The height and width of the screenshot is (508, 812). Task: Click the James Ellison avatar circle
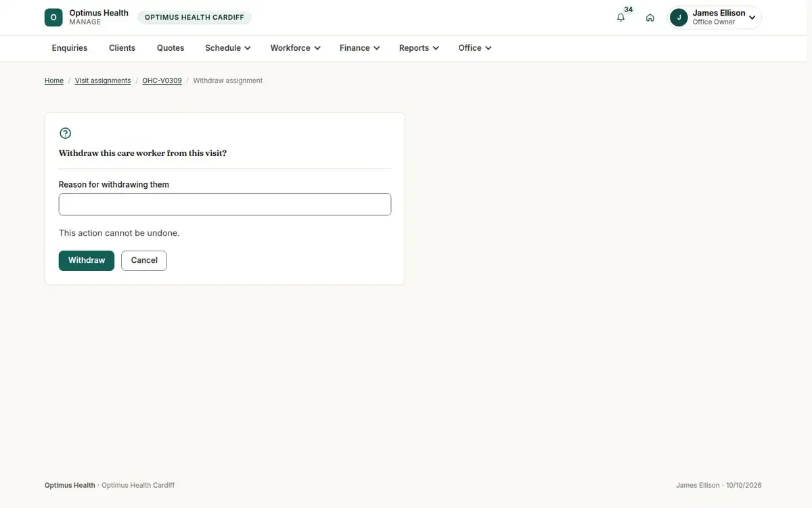(x=679, y=18)
